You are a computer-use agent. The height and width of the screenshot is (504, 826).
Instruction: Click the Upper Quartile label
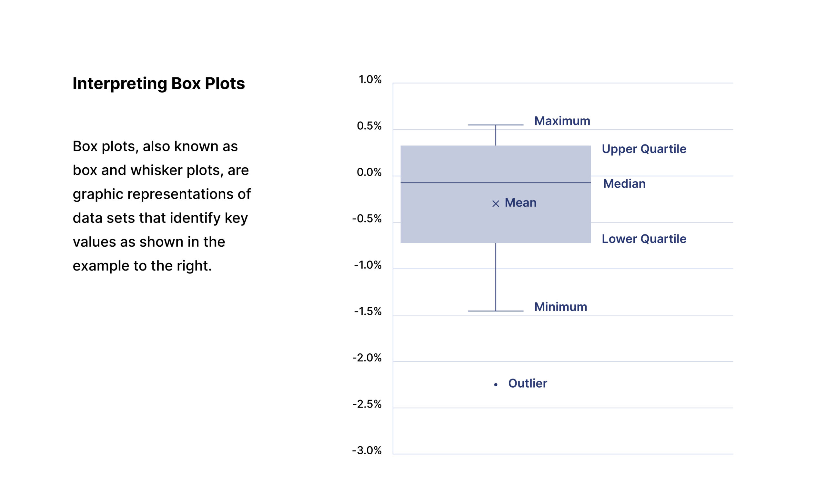(644, 149)
